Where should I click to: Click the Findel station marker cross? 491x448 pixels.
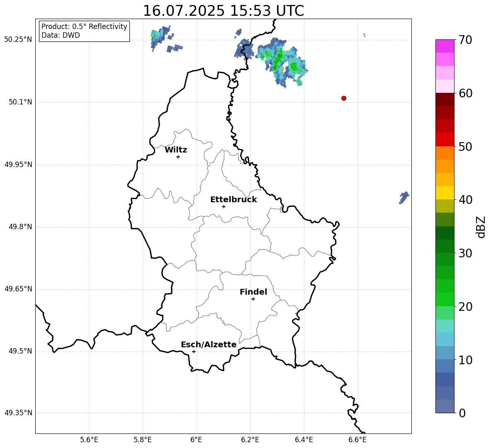pos(253,299)
